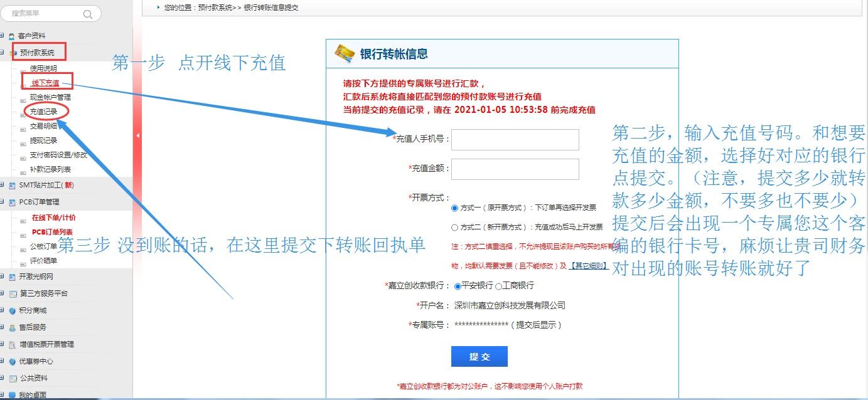Select 方式一 (原开票方式) radio option
This screenshot has height=400, width=868.
(x=454, y=208)
